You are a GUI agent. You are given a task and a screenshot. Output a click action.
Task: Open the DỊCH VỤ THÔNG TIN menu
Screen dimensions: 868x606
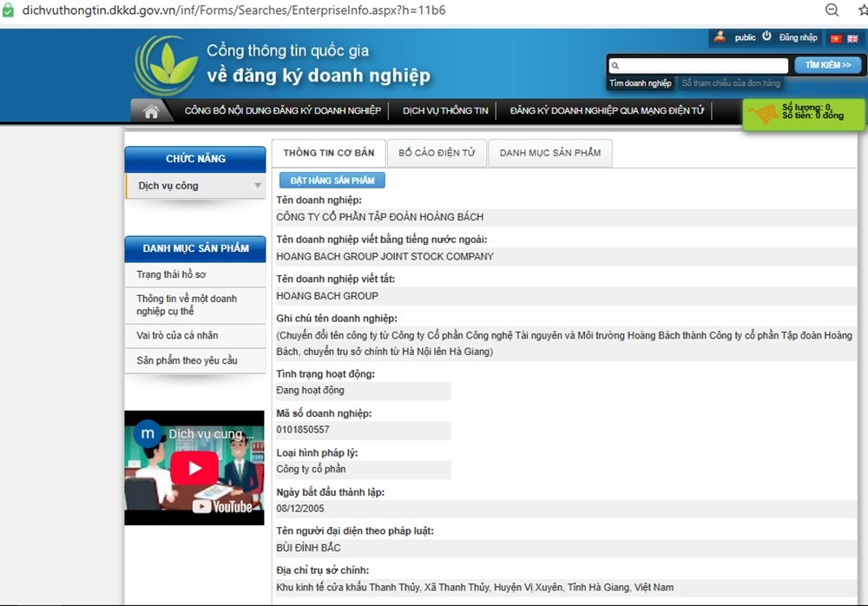click(x=445, y=111)
